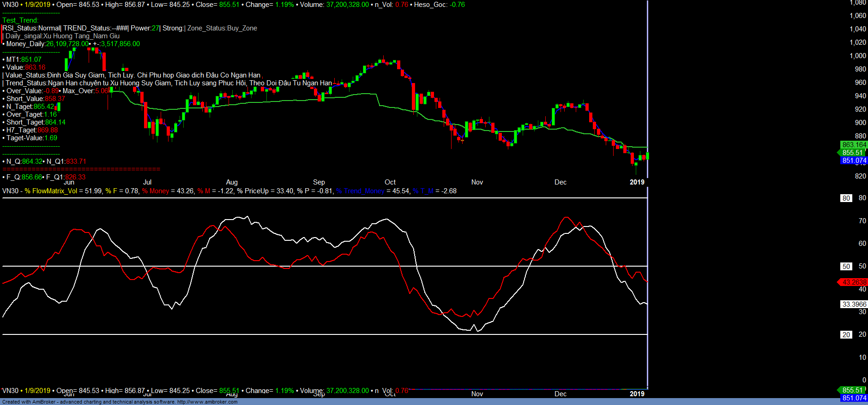Select the boxed 20 level label
868x405 pixels.
click(846, 335)
